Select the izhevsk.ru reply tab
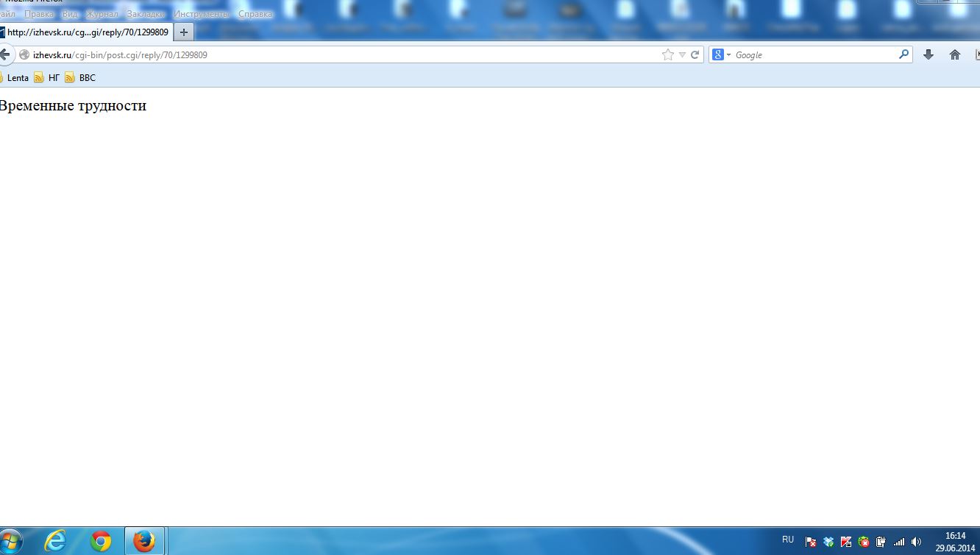The width and height of the screenshot is (980, 555). pyautogui.click(x=86, y=32)
